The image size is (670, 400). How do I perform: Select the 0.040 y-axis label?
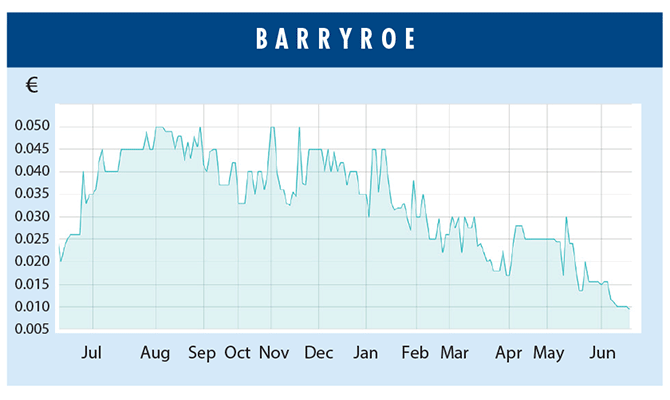click(32, 171)
